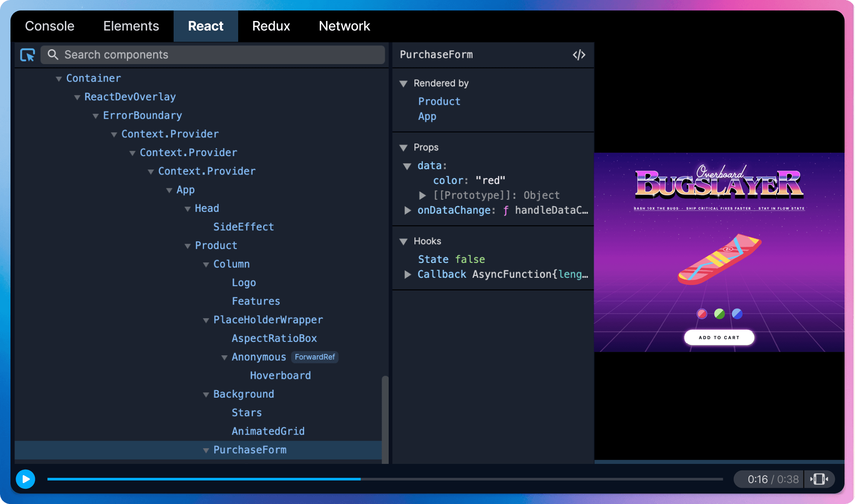The width and height of the screenshot is (855, 504).
Task: Click the ADD TO CART button
Action: 719,337
